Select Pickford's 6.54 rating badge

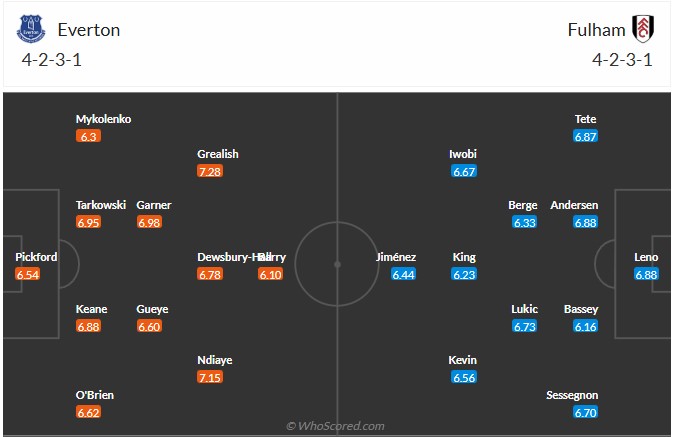(x=28, y=274)
